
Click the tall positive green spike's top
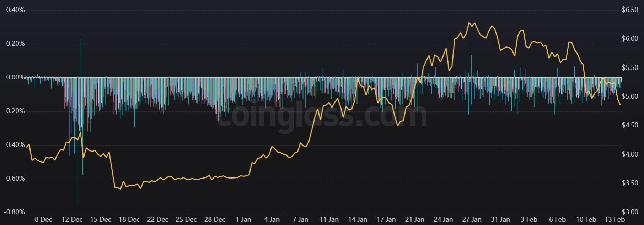[80, 38]
